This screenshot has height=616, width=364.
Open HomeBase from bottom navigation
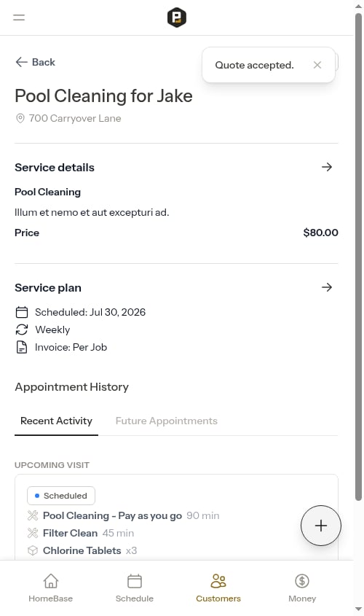51,588
